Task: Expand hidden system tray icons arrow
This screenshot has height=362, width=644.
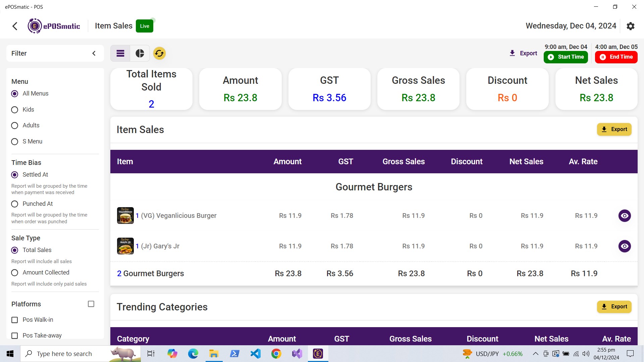Action: point(536,354)
